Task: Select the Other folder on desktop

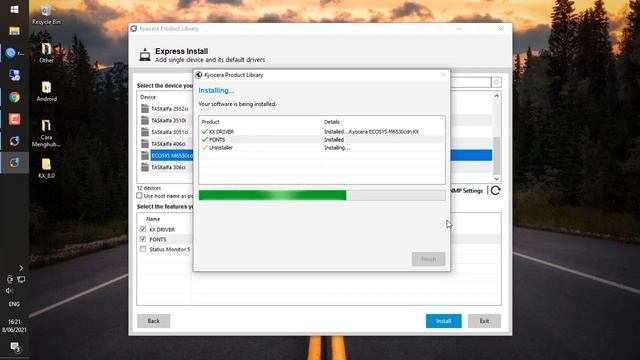Action: [x=46, y=53]
